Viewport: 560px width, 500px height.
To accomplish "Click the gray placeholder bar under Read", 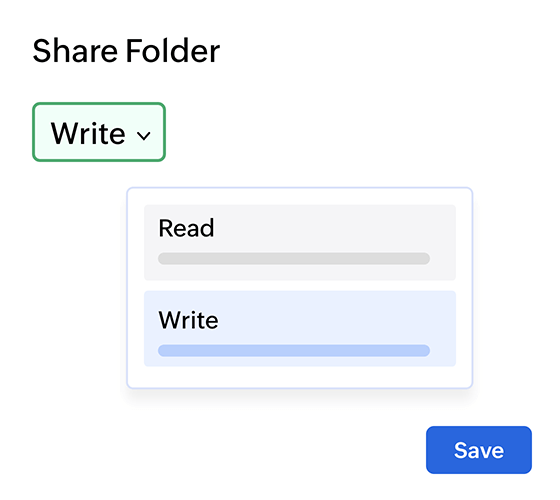I will pyautogui.click(x=294, y=259).
